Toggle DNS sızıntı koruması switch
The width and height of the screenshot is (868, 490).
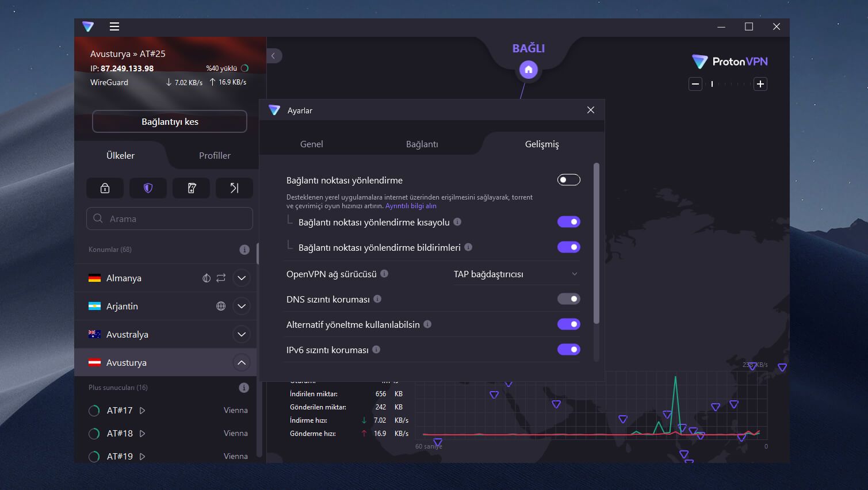coord(569,299)
